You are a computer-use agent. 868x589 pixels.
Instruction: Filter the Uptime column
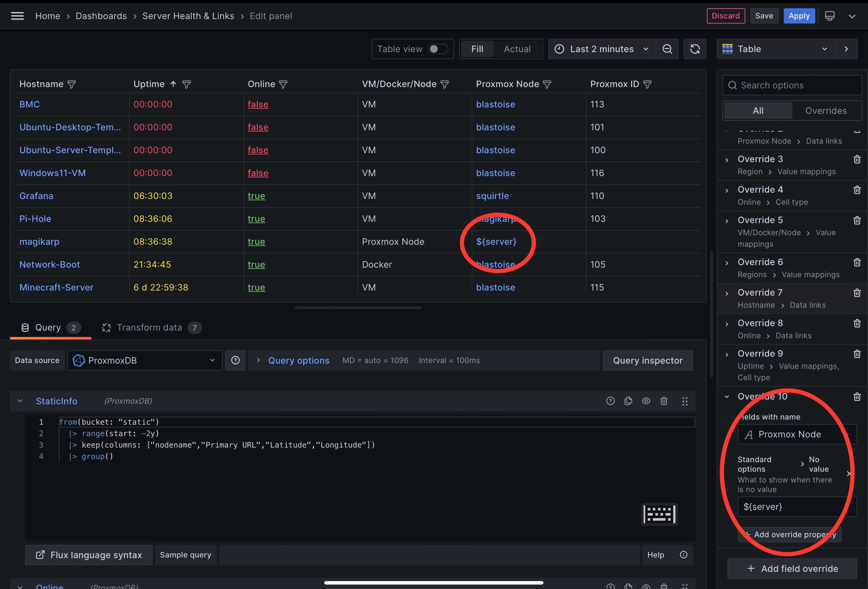[186, 85]
